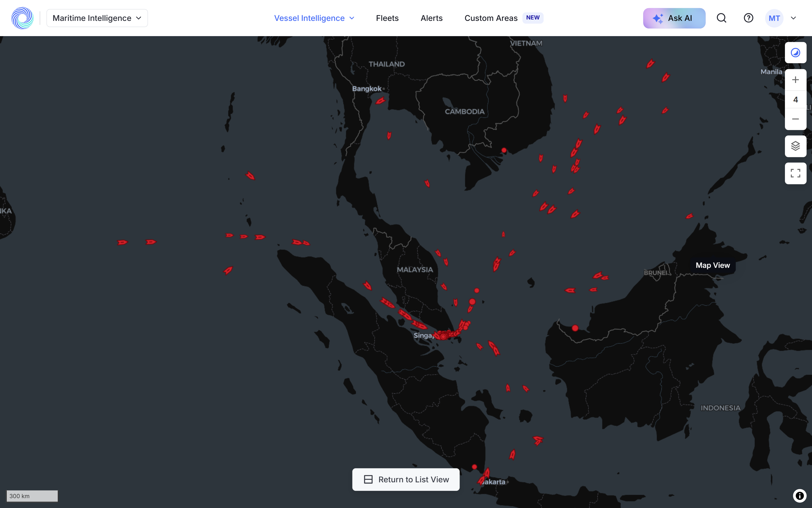Click the MALAYSIA country label
The image size is (812, 508).
click(415, 270)
